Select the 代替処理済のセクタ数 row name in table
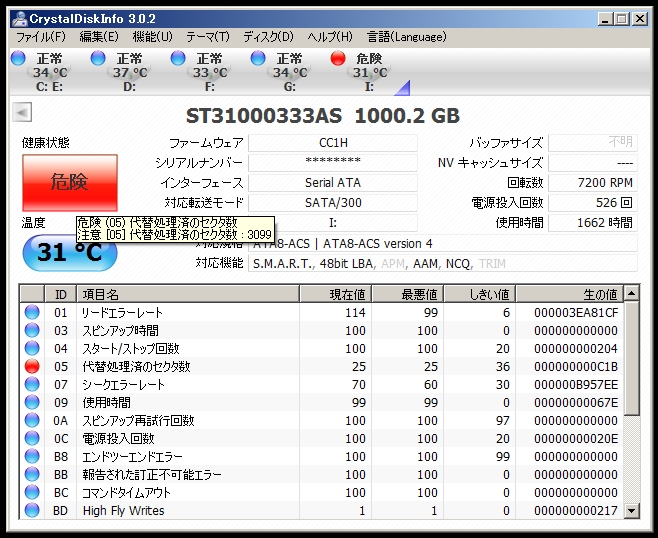658x538 pixels. 136,367
